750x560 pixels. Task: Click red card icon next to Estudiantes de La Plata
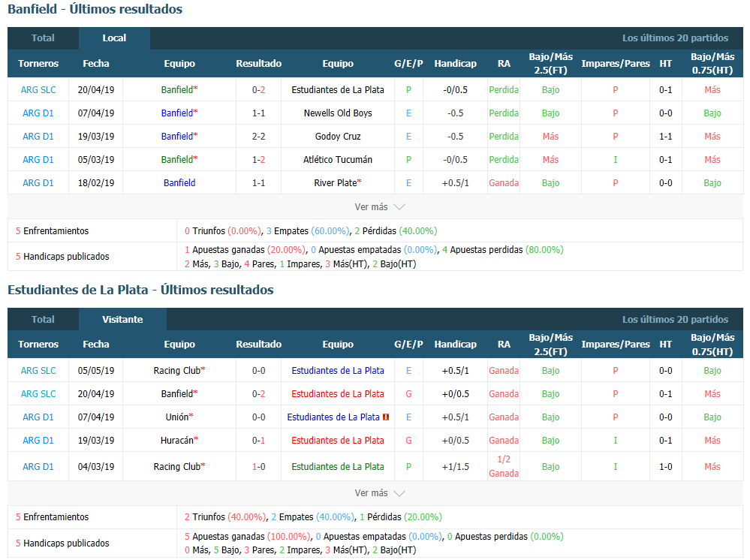(x=386, y=417)
